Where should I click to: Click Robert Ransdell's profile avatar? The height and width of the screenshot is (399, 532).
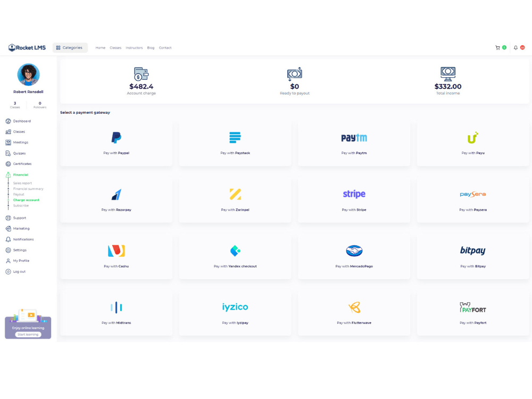coord(28,75)
